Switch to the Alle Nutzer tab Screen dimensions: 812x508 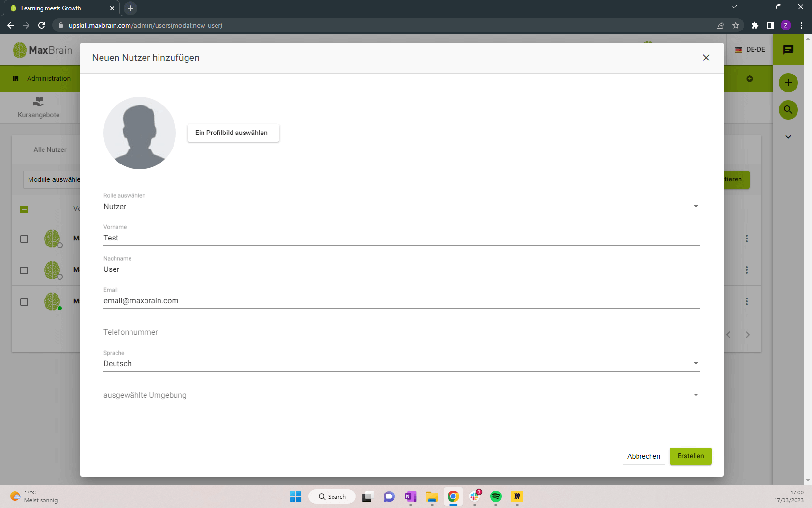click(50, 150)
